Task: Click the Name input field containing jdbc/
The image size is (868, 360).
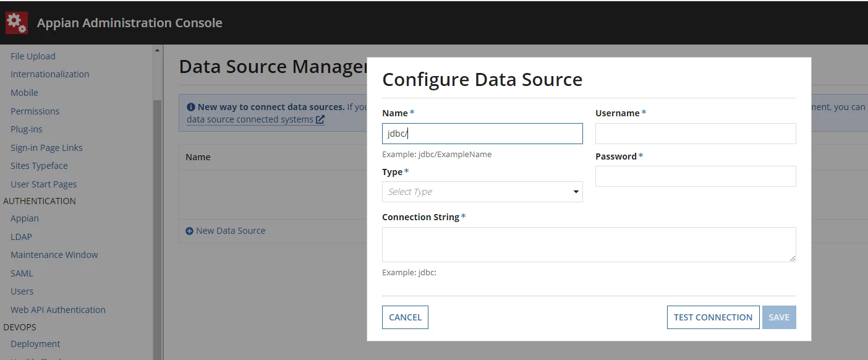Action: click(482, 134)
